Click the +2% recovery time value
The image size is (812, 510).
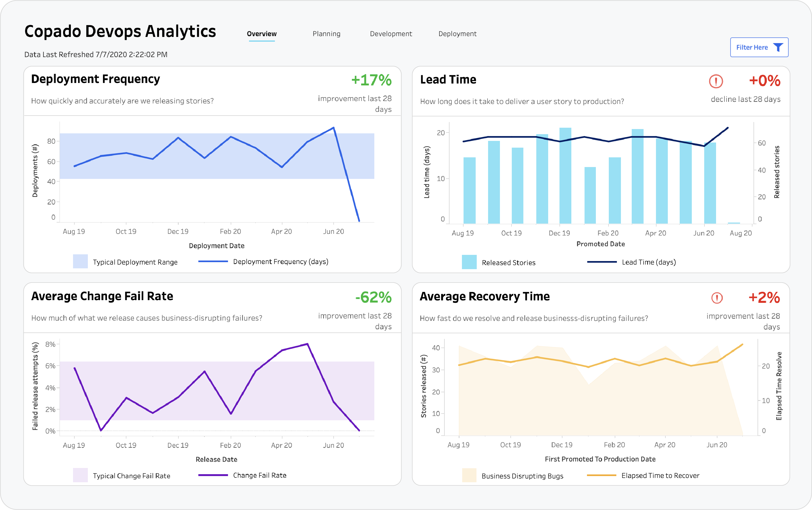(x=764, y=298)
